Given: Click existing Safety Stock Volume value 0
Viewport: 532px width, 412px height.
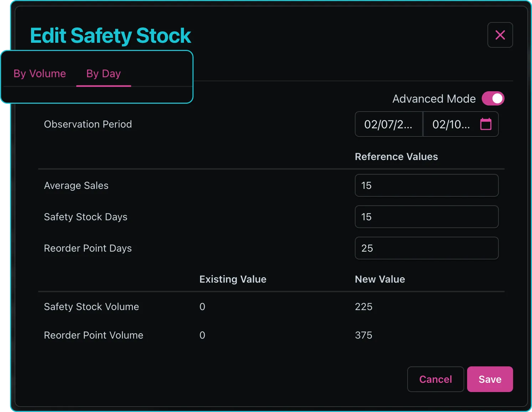Looking at the screenshot, I should [x=202, y=307].
